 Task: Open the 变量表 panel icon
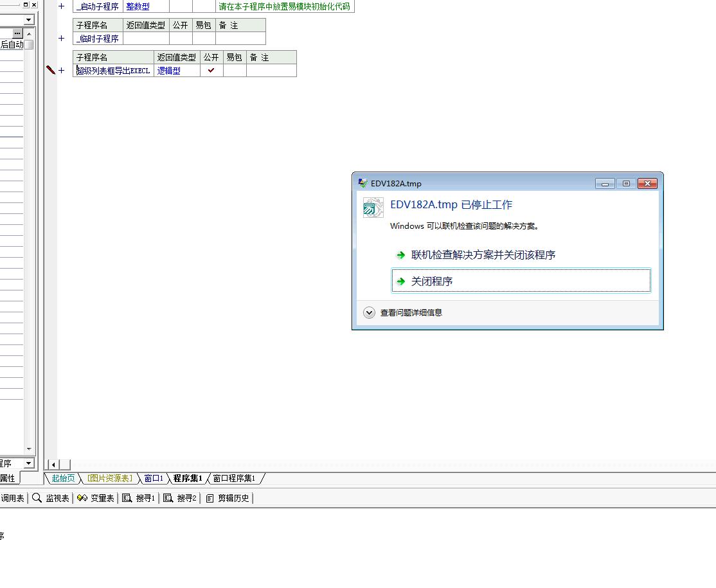click(x=82, y=498)
